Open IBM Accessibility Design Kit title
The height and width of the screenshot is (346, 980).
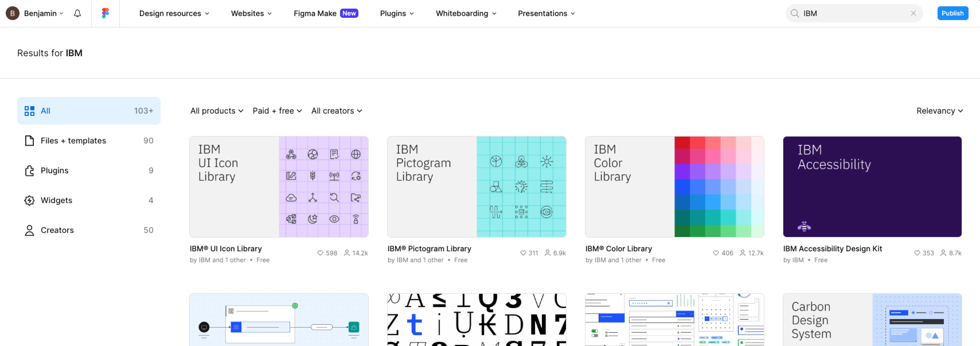click(832, 248)
